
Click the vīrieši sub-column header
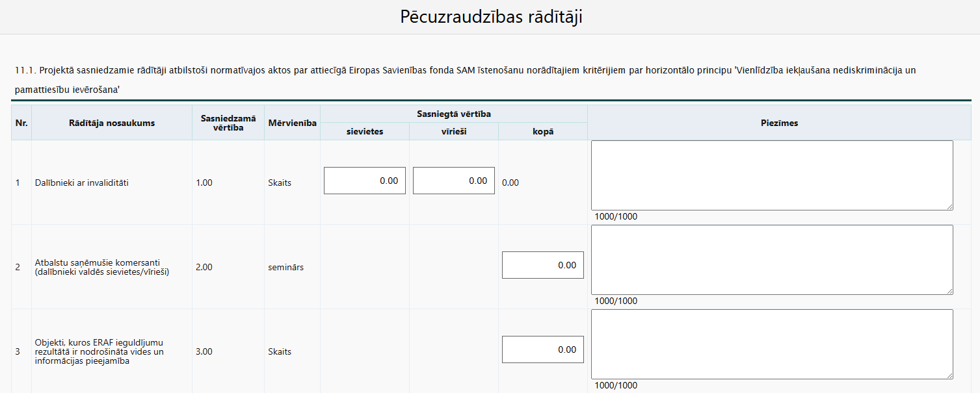pos(454,131)
